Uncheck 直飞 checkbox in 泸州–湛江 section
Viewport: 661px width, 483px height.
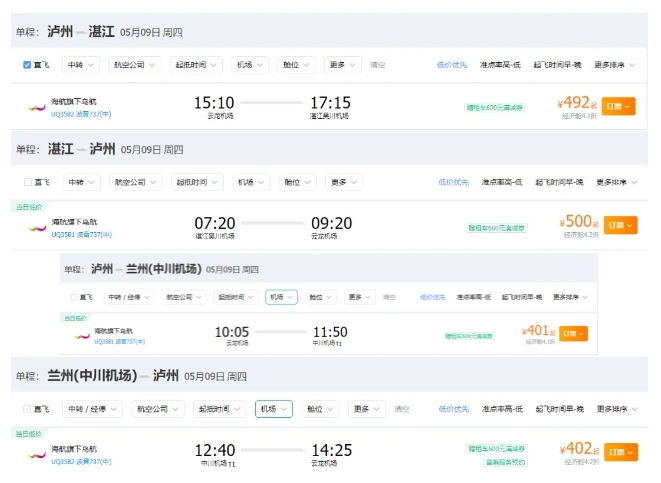(x=27, y=65)
